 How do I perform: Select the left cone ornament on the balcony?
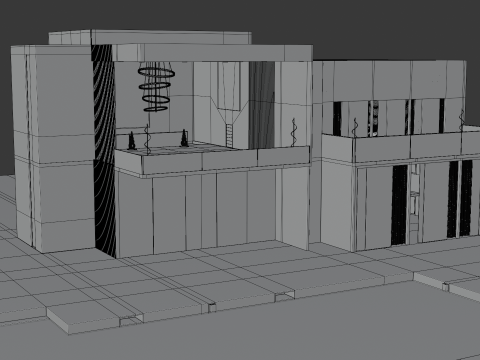(x=132, y=140)
